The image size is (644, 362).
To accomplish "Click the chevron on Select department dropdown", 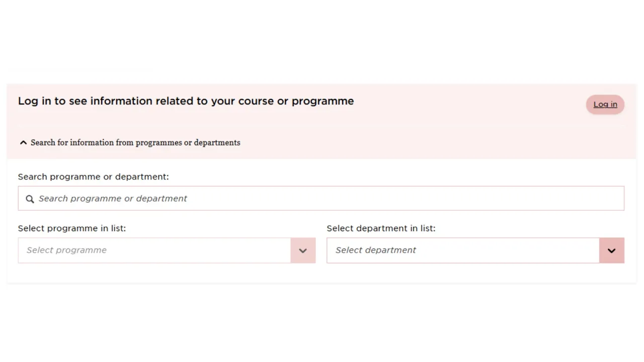I will click(x=611, y=250).
